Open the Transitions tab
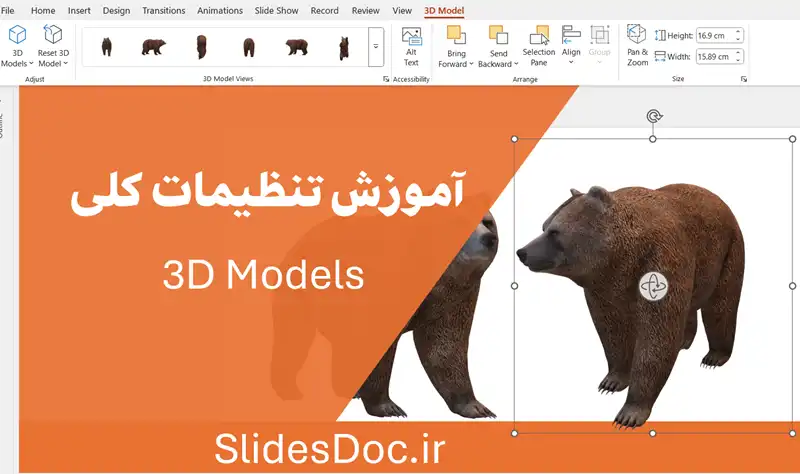This screenshot has width=800, height=474. (x=164, y=10)
